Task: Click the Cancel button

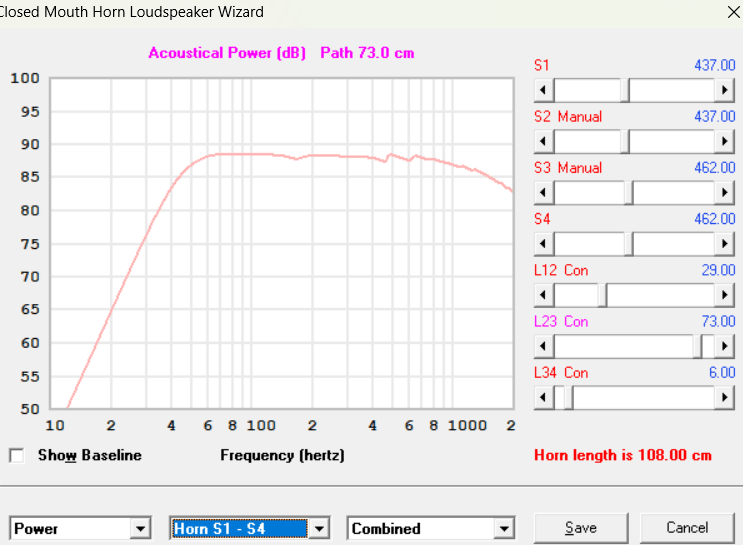Action: [x=687, y=528]
